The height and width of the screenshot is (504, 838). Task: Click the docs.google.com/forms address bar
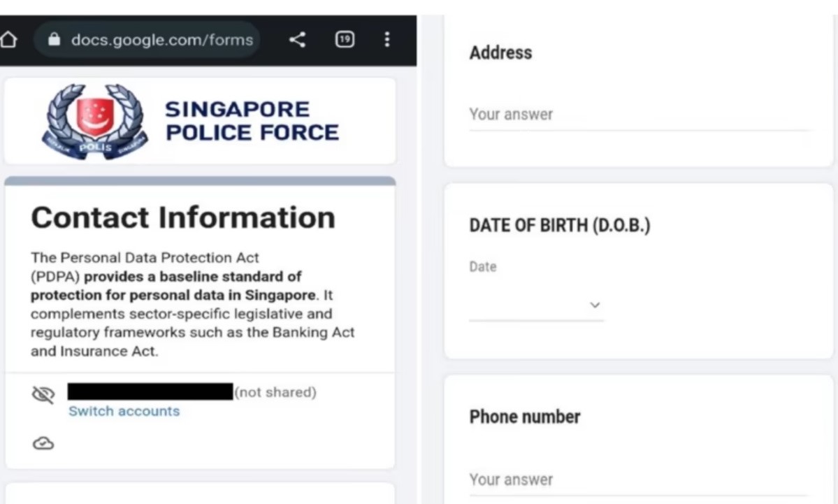click(147, 40)
